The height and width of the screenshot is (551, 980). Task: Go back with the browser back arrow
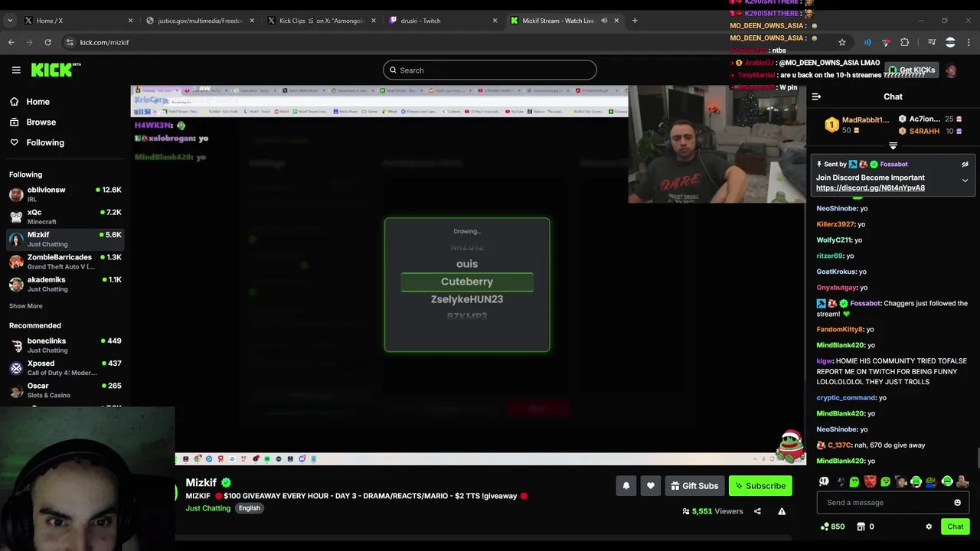pos(11,42)
